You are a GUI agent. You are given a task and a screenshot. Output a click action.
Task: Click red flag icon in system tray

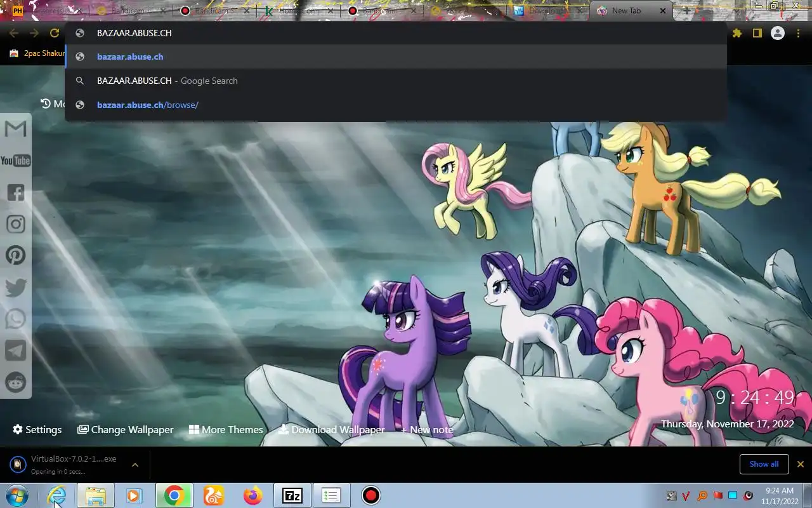[x=718, y=495]
